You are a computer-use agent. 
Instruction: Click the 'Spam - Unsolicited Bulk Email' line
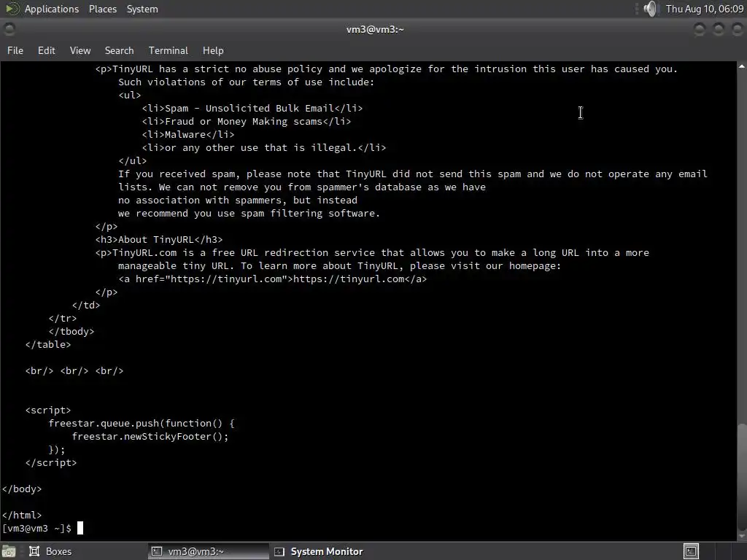click(252, 109)
